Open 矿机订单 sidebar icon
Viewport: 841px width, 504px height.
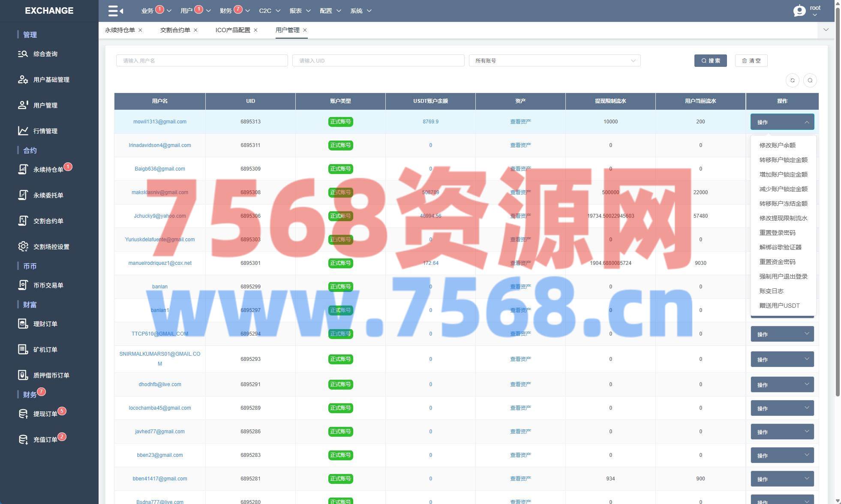[x=23, y=349]
